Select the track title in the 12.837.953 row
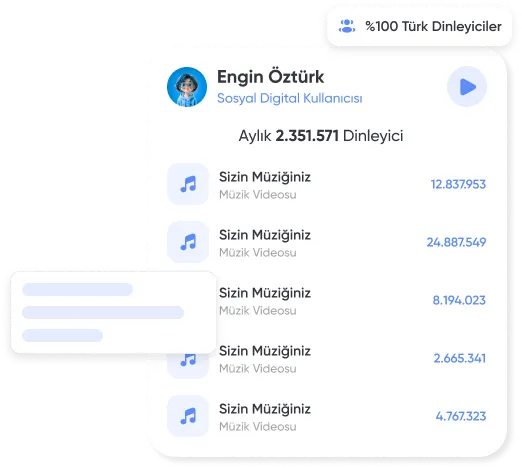Image resolution: width=522 pixels, height=468 pixels. (265, 177)
